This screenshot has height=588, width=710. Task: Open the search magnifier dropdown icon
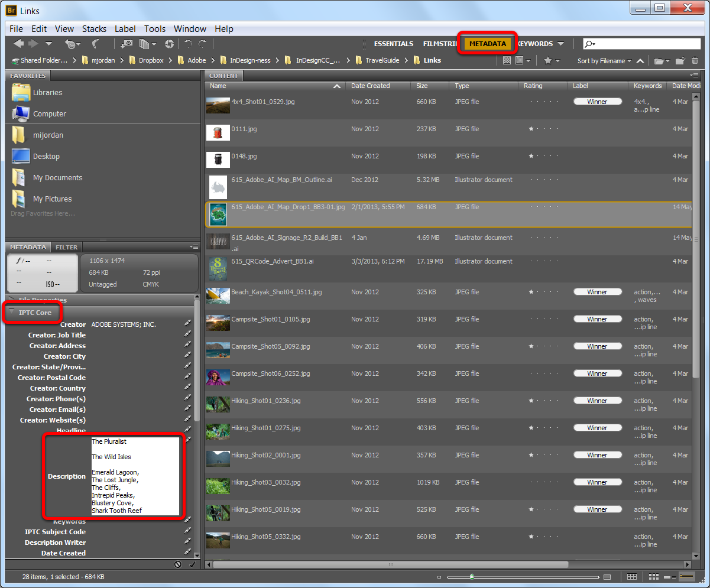coord(590,44)
